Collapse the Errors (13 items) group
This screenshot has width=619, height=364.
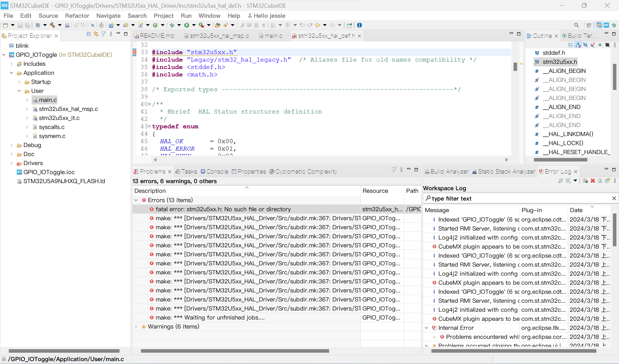coord(136,200)
